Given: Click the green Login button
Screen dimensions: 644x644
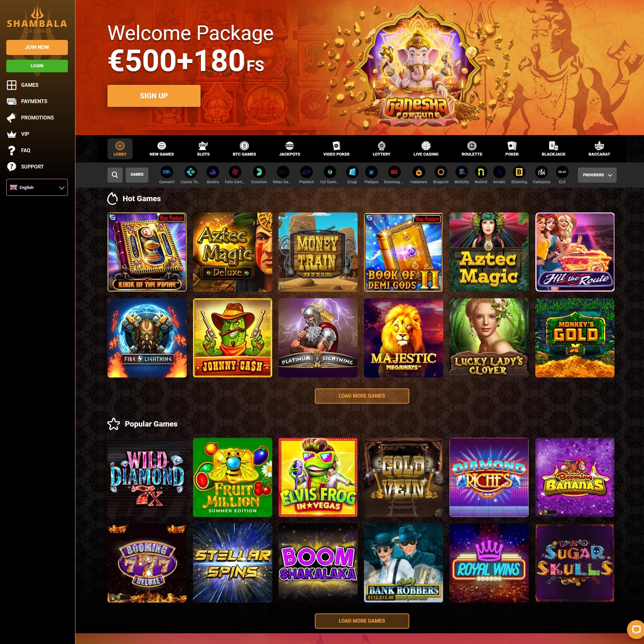Looking at the screenshot, I should [37, 66].
